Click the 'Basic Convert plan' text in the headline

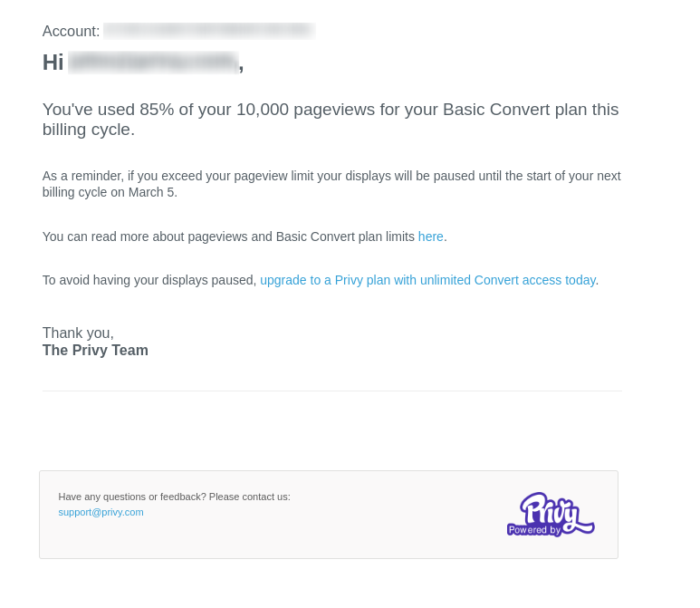point(518,110)
